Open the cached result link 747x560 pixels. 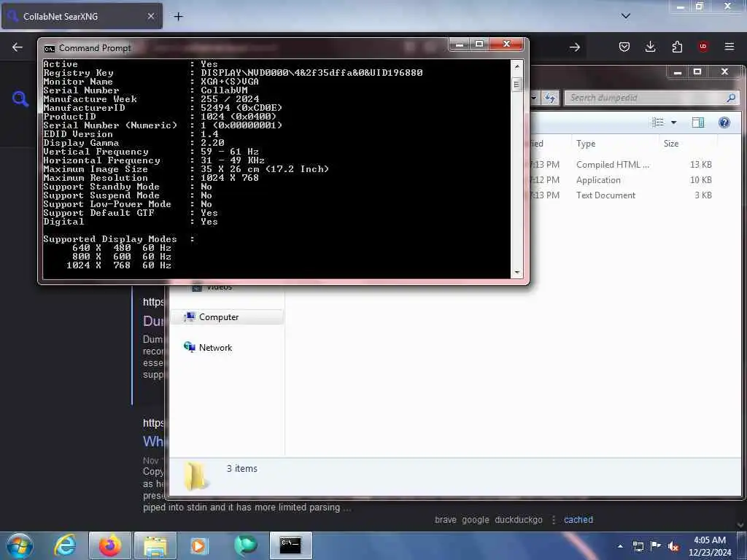(x=578, y=519)
